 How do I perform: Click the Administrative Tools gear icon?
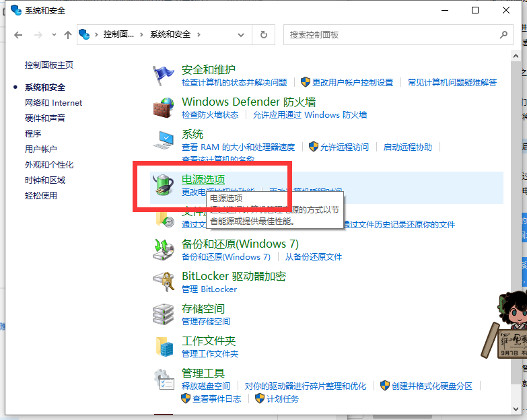(164, 379)
